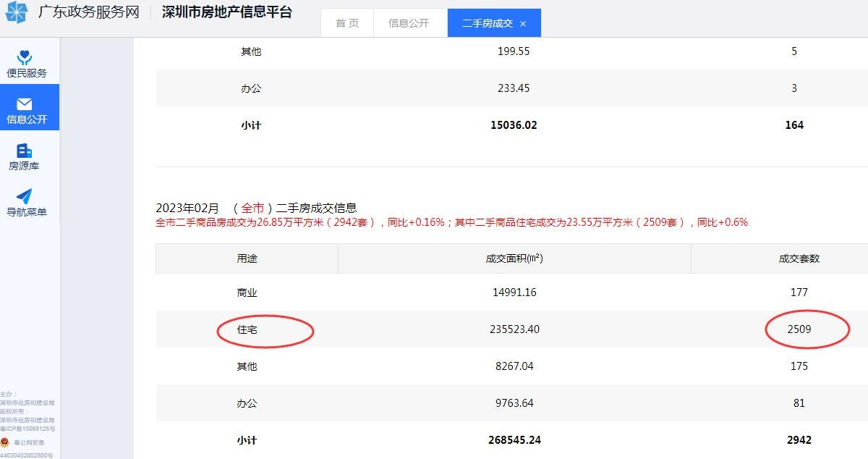Image resolution: width=868 pixels, height=459 pixels.
Task: Close the 二手房成交 tab
Action: 523,24
